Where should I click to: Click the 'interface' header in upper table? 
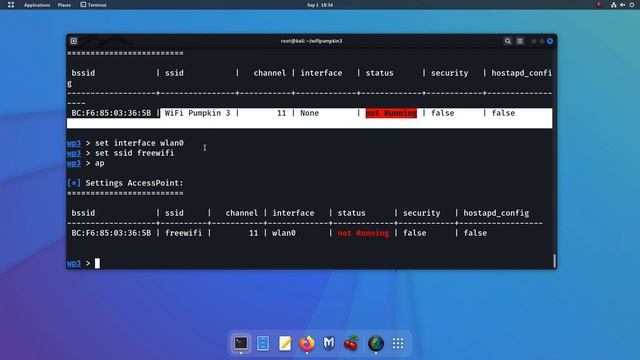[321, 73]
